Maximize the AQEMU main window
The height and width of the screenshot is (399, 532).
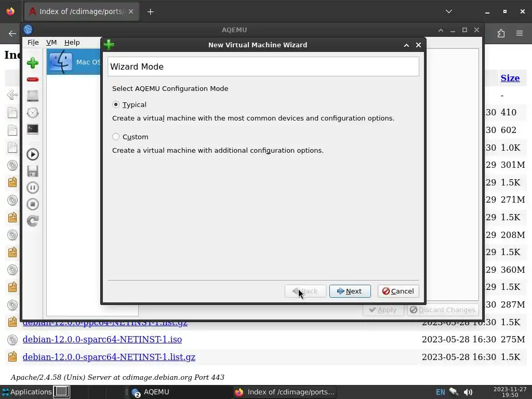tap(464, 30)
